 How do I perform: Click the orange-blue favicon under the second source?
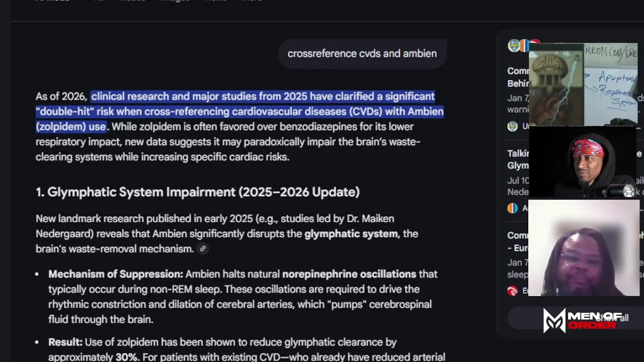(513, 208)
